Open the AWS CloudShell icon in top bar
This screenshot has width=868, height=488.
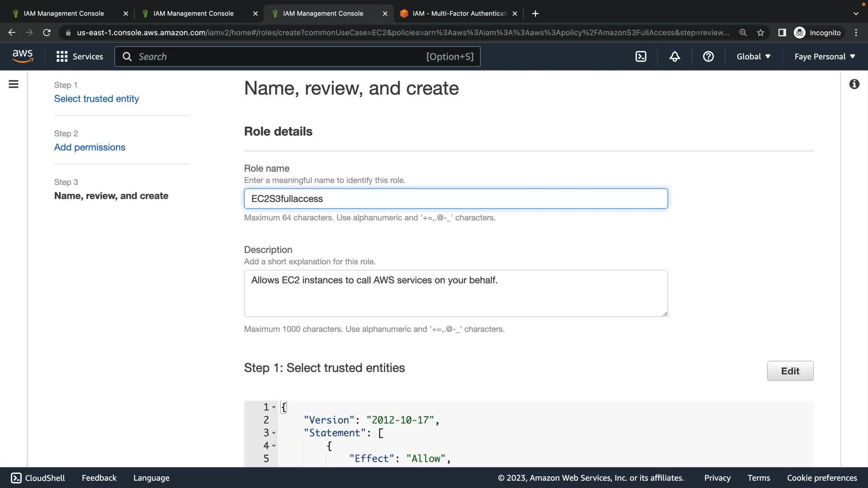pos(641,56)
